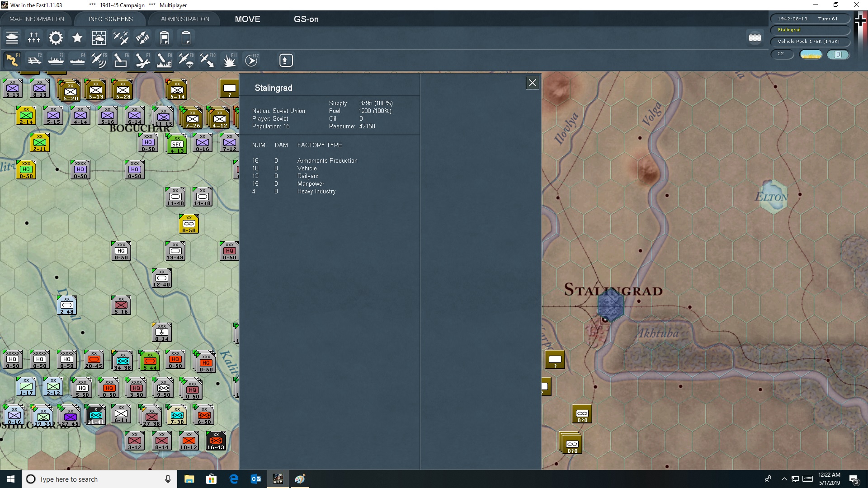
Task: Select Air Recon F5 mode
Action: point(99,60)
